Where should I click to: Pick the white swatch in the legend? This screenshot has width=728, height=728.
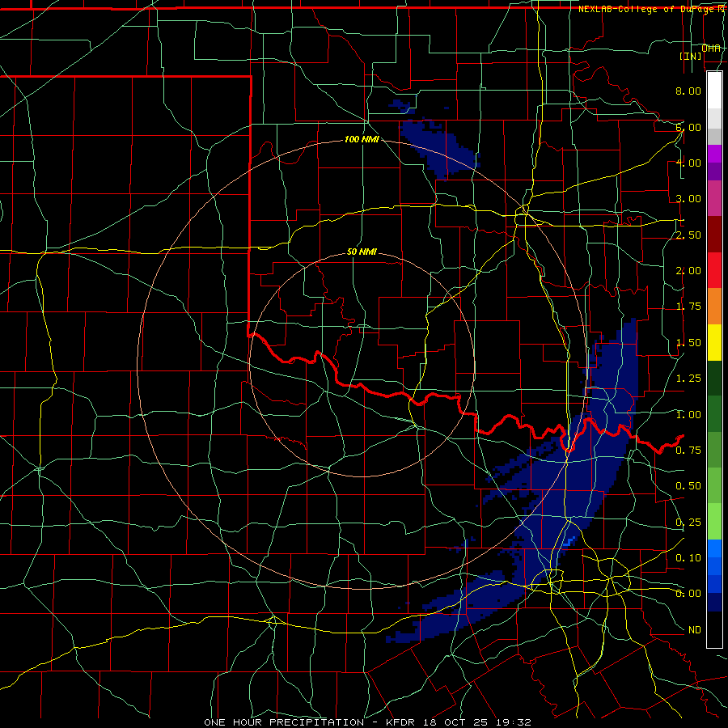click(x=714, y=91)
